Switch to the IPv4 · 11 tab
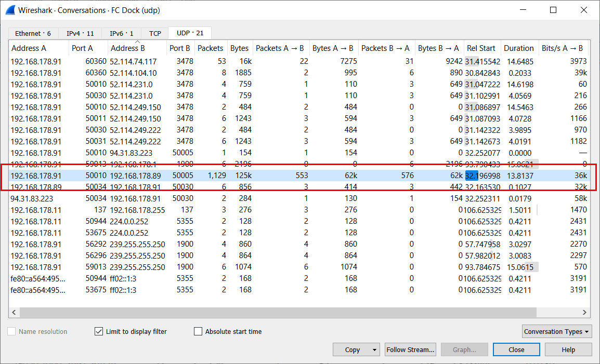The image size is (600, 364). [x=80, y=33]
